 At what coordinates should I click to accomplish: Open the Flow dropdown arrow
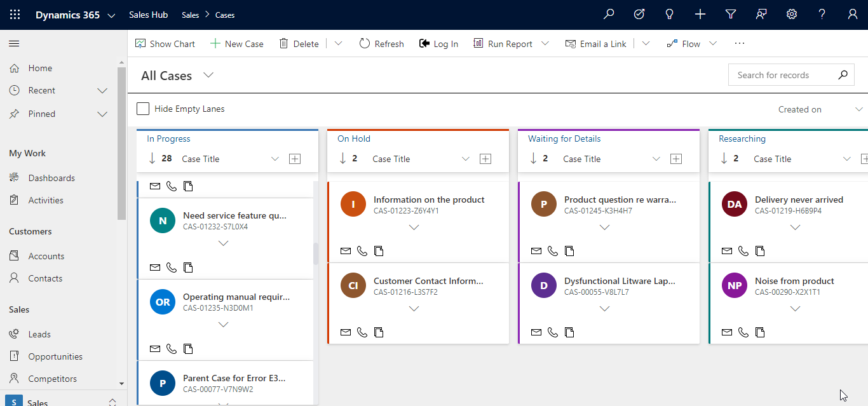point(713,43)
